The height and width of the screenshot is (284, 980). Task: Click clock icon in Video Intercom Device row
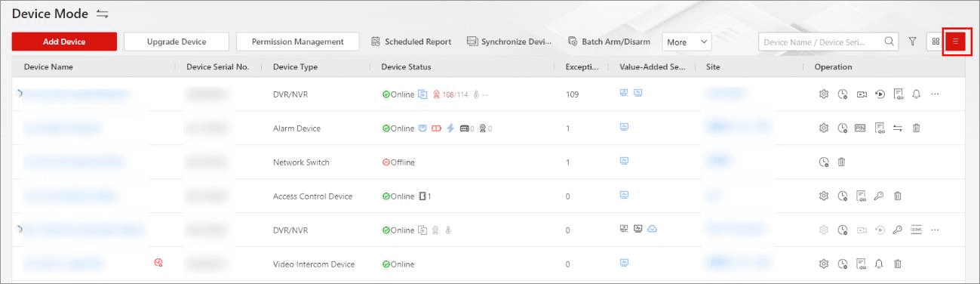point(843,264)
